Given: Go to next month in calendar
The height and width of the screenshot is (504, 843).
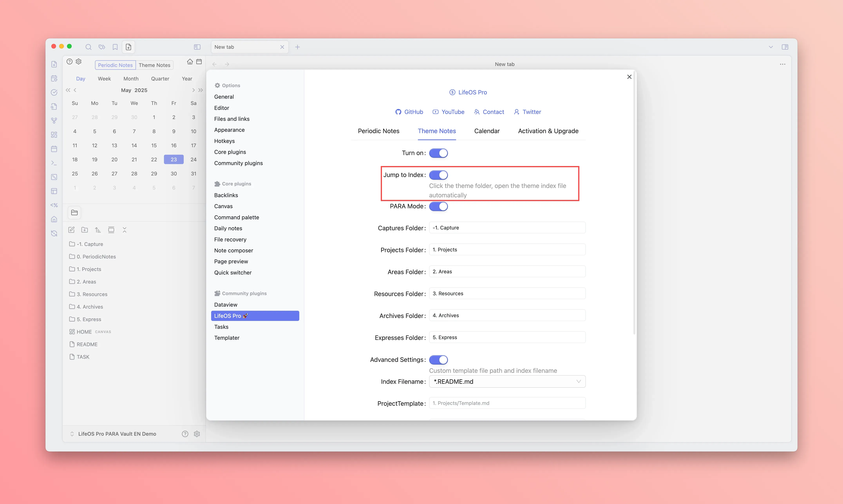Looking at the screenshot, I should tap(193, 90).
